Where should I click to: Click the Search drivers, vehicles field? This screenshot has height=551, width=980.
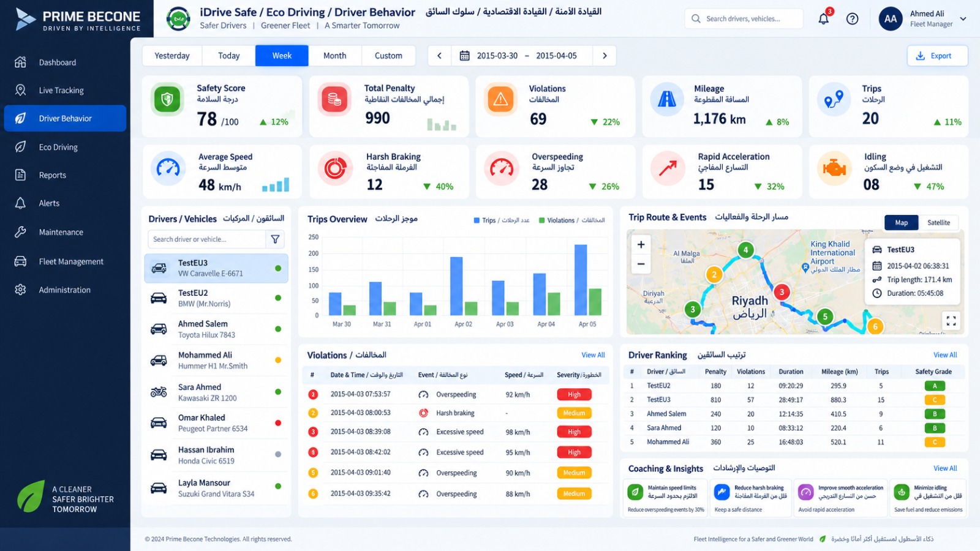[x=744, y=19]
